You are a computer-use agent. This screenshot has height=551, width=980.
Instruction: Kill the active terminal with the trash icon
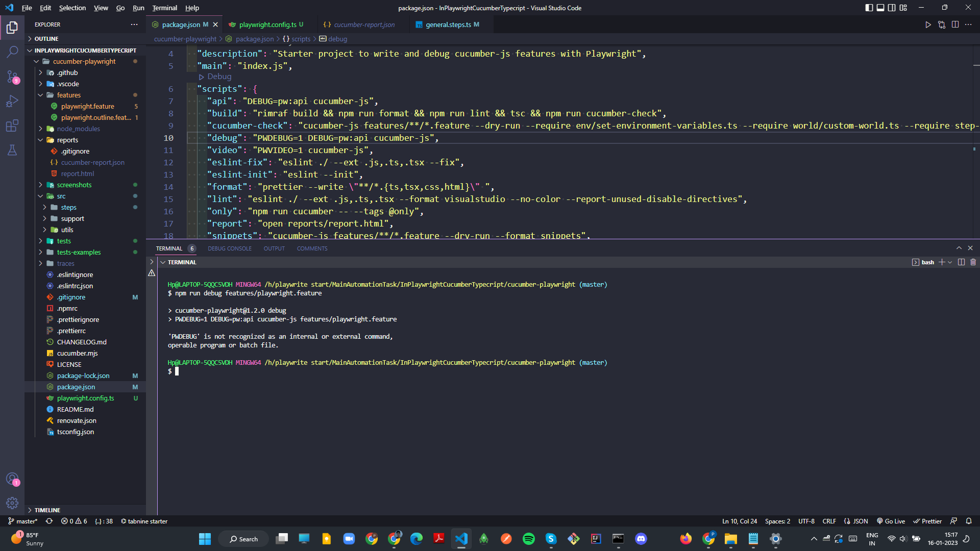click(973, 262)
